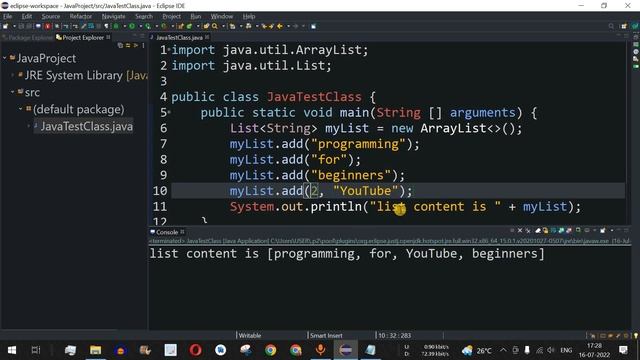Click the New Java Class toolbar icon
640x360 pixels.
click(x=189, y=26)
